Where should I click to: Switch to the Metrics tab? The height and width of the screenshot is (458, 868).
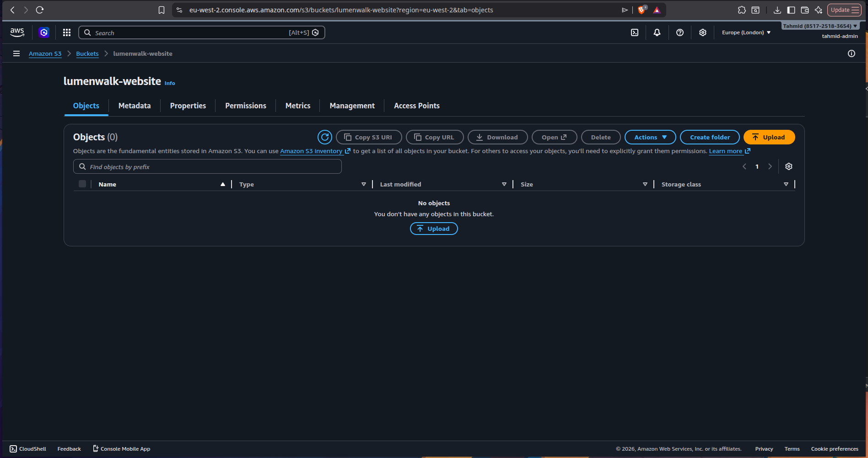click(x=298, y=106)
